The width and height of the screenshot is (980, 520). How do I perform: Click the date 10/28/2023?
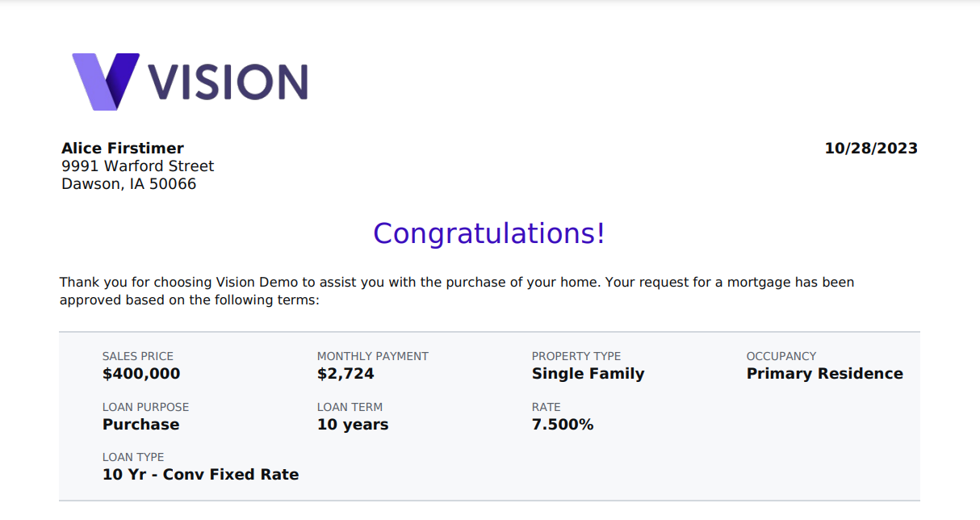871,149
